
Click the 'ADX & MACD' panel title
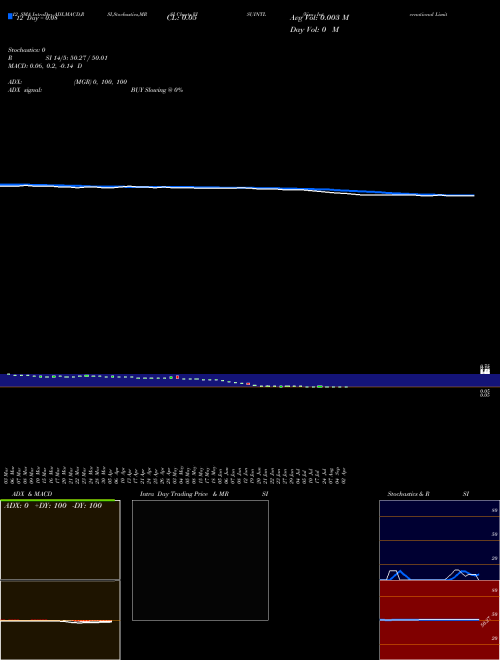[32, 494]
